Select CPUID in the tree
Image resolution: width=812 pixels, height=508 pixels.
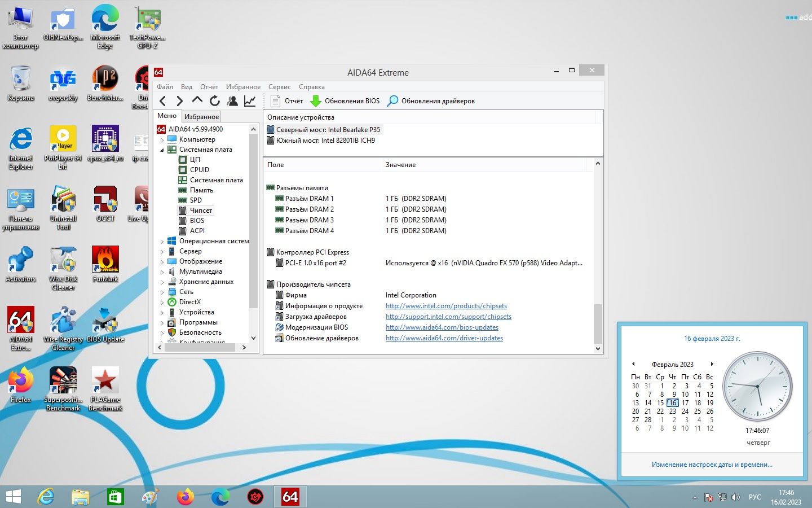[199, 170]
